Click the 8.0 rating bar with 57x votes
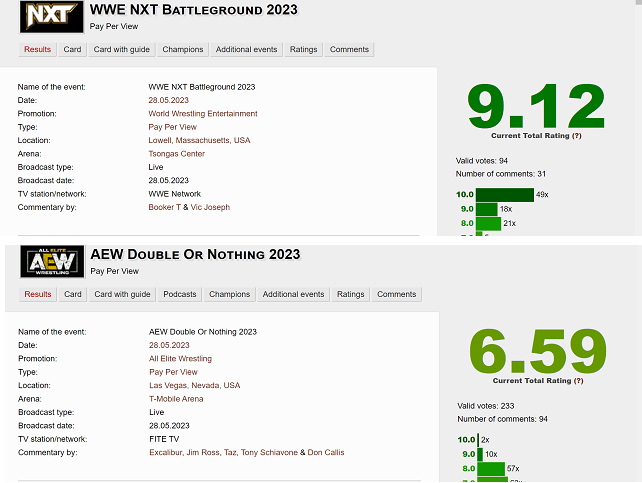This screenshot has height=483, width=642. tap(491, 469)
